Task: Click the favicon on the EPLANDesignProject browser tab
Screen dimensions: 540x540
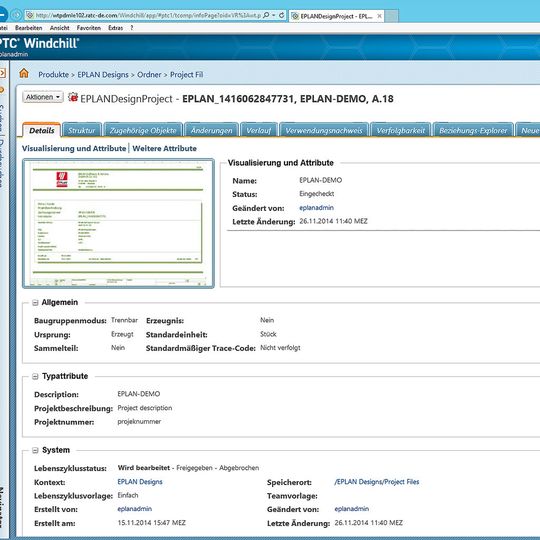Action: 295,16
